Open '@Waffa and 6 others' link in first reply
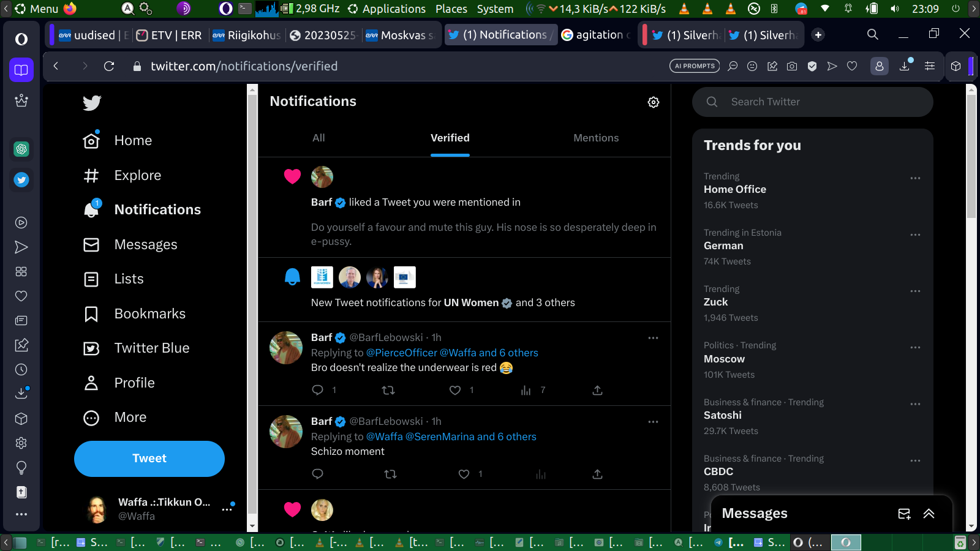The height and width of the screenshot is (551, 980). click(489, 353)
